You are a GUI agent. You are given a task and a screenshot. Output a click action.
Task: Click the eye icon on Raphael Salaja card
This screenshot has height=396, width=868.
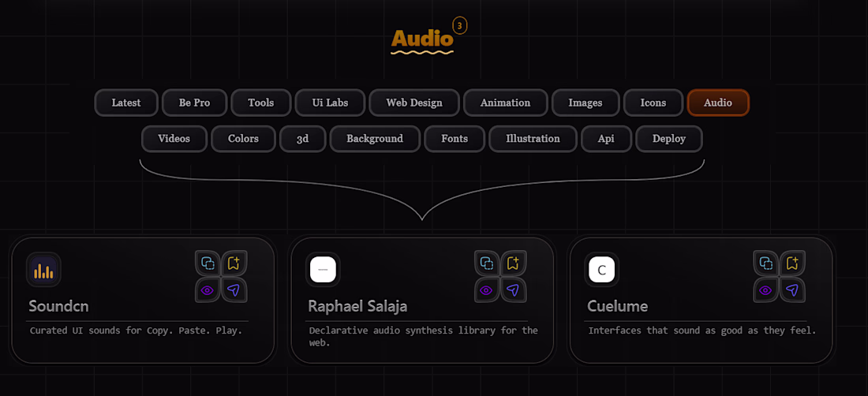point(487,290)
